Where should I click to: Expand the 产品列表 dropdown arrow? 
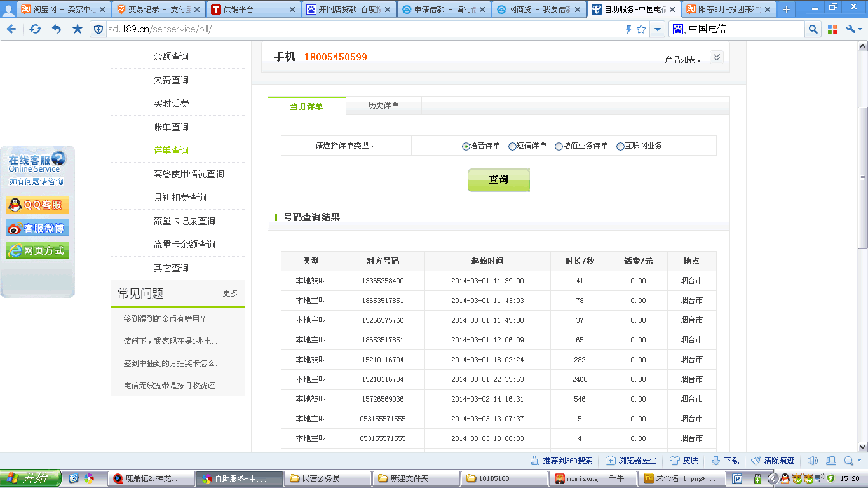click(716, 57)
